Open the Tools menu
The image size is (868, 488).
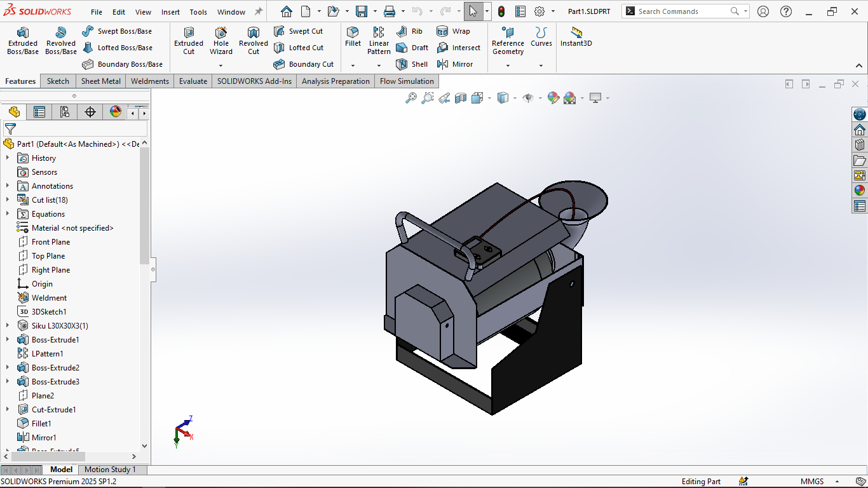coord(198,12)
